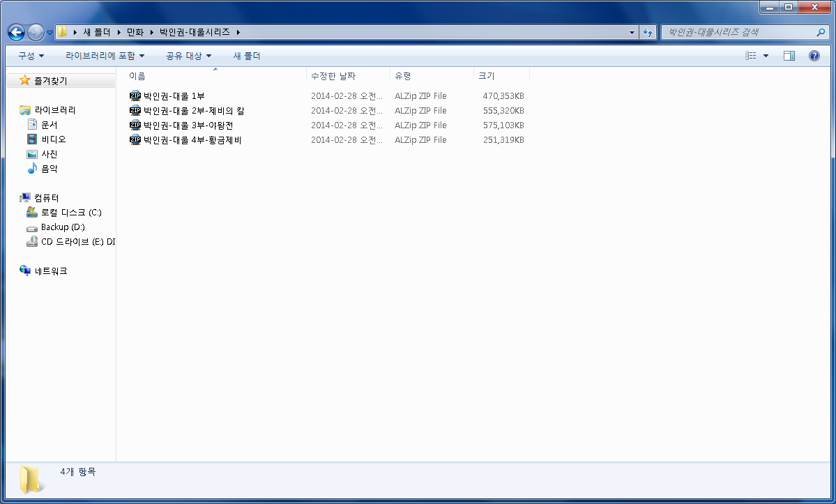Click 만화 in the breadcrumb path
Image resolution: width=836 pixels, height=504 pixels.
click(135, 32)
